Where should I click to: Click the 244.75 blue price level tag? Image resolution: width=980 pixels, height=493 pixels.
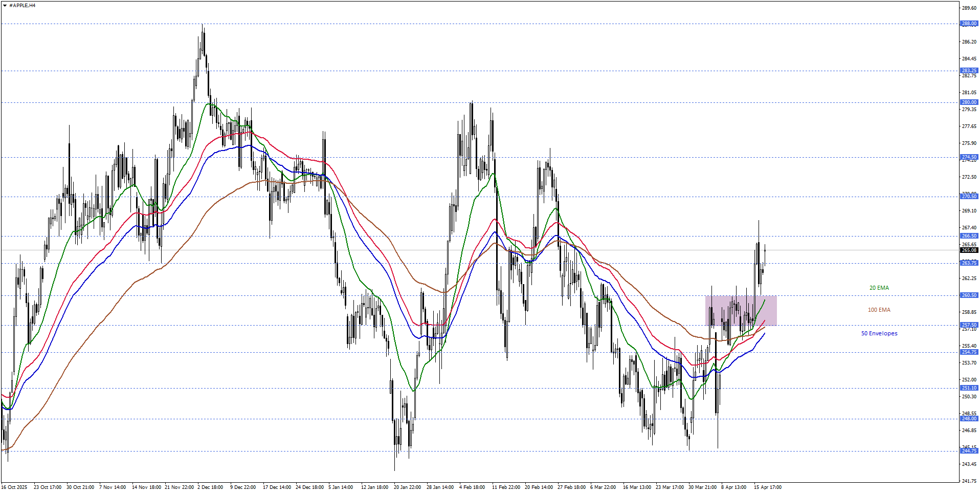[x=969, y=451]
